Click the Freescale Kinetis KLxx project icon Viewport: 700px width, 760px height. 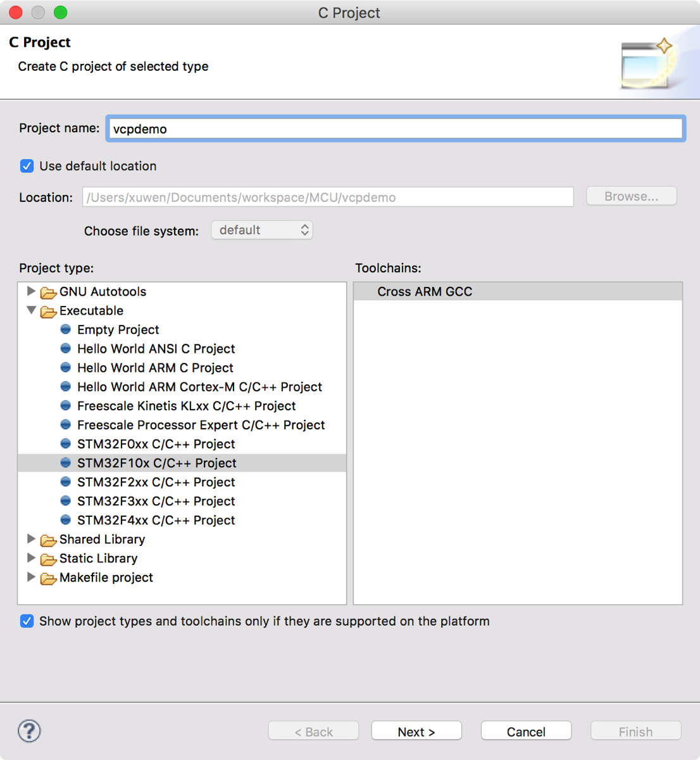[65, 405]
